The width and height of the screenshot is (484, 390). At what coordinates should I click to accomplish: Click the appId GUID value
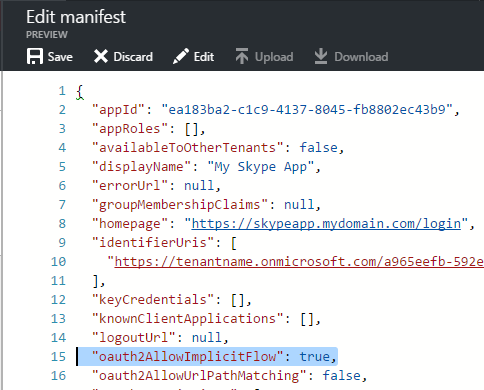point(307,110)
